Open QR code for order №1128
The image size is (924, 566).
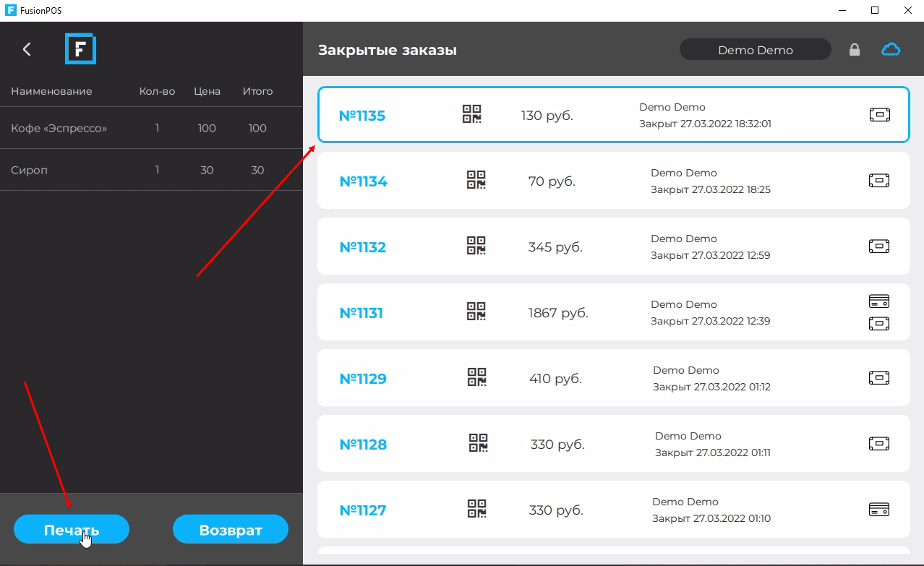coord(478,443)
